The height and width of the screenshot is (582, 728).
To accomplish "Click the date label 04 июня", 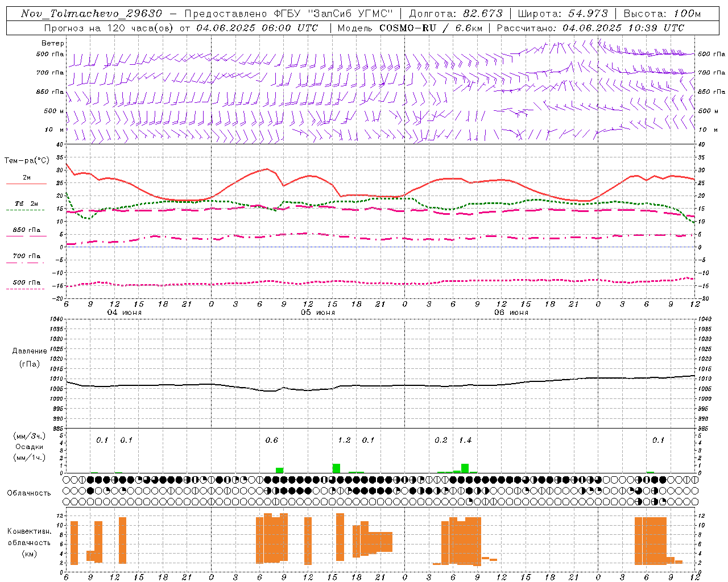I will click(125, 313).
